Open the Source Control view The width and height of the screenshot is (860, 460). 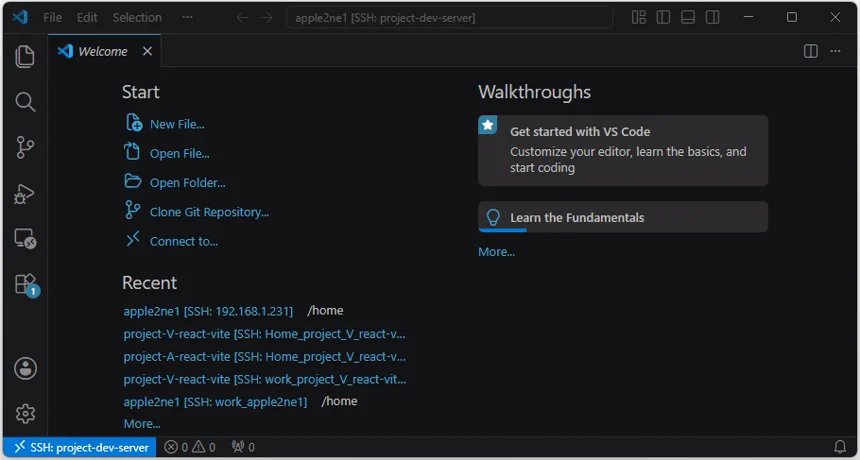(x=25, y=147)
